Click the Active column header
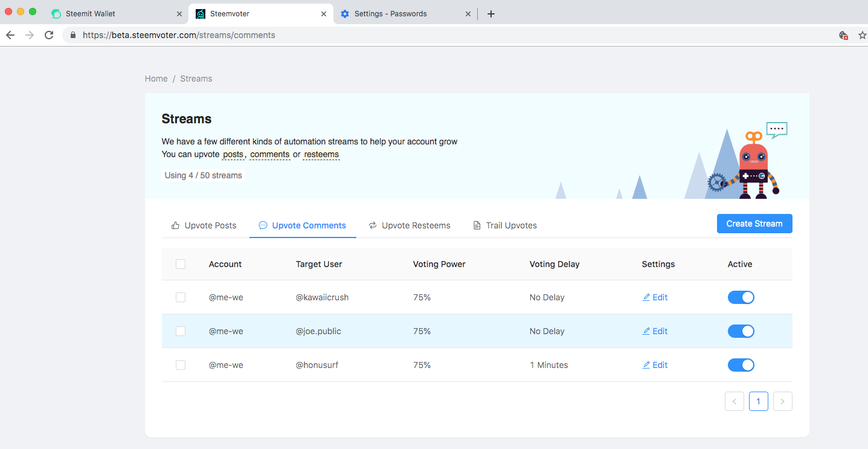 coord(740,264)
